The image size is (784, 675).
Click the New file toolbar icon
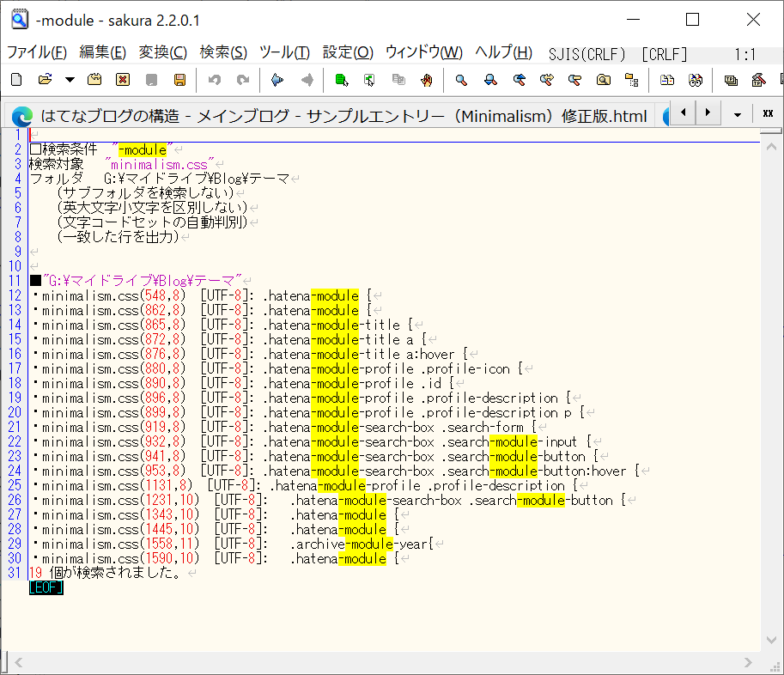[16, 80]
